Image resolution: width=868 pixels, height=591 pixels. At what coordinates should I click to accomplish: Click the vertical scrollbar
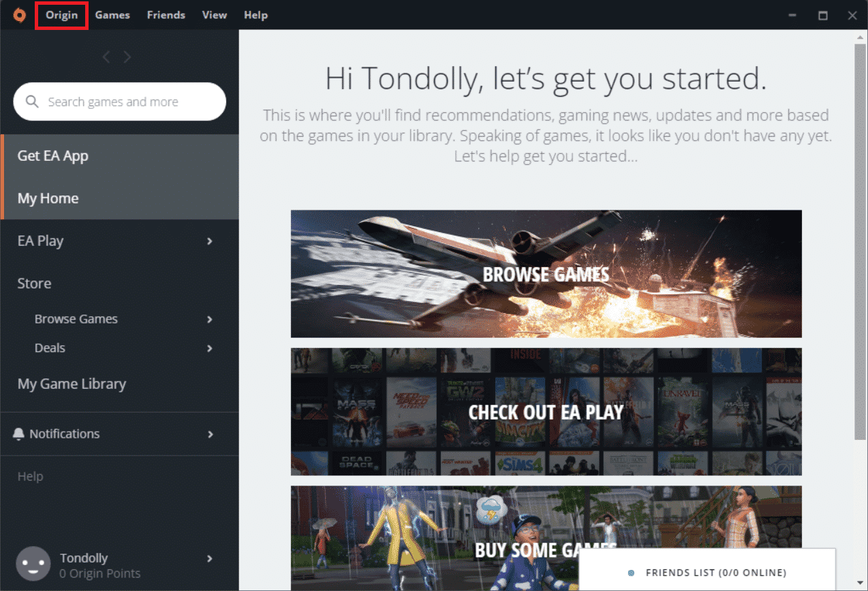coord(860,238)
